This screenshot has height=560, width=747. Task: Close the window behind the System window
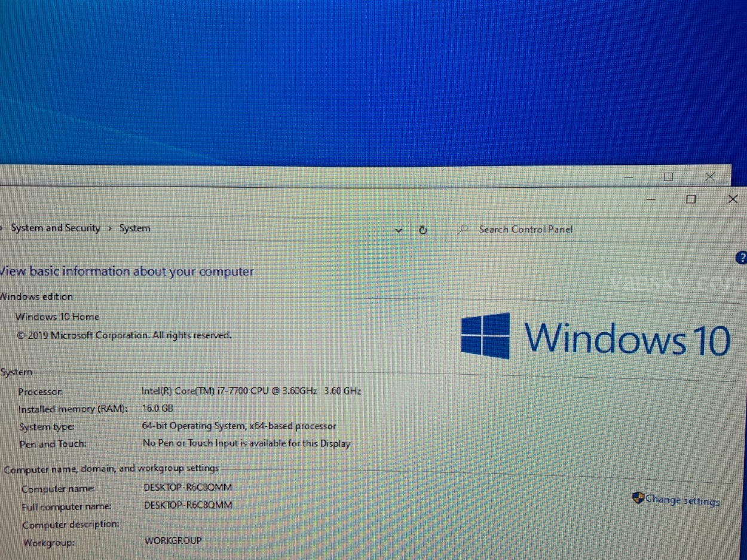click(x=709, y=176)
